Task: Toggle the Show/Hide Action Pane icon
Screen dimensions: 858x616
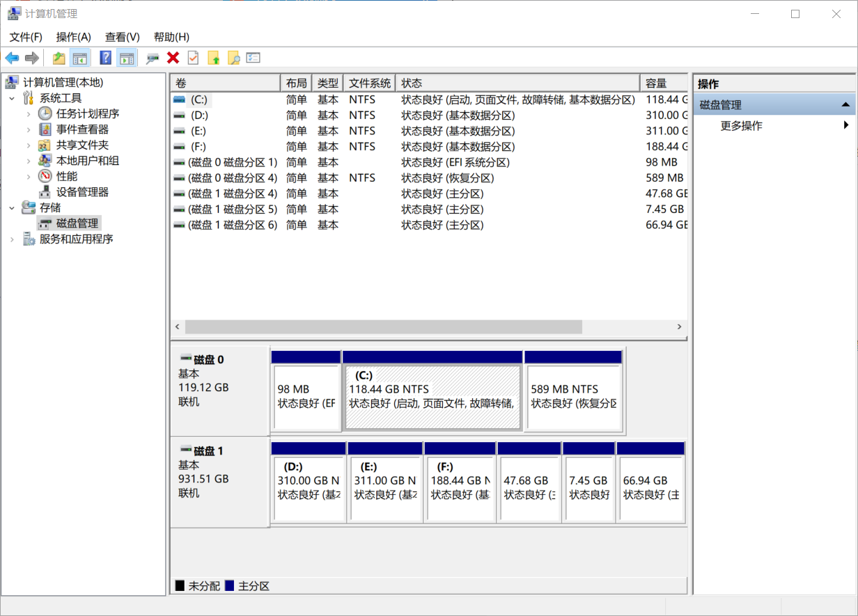Action: (126, 58)
